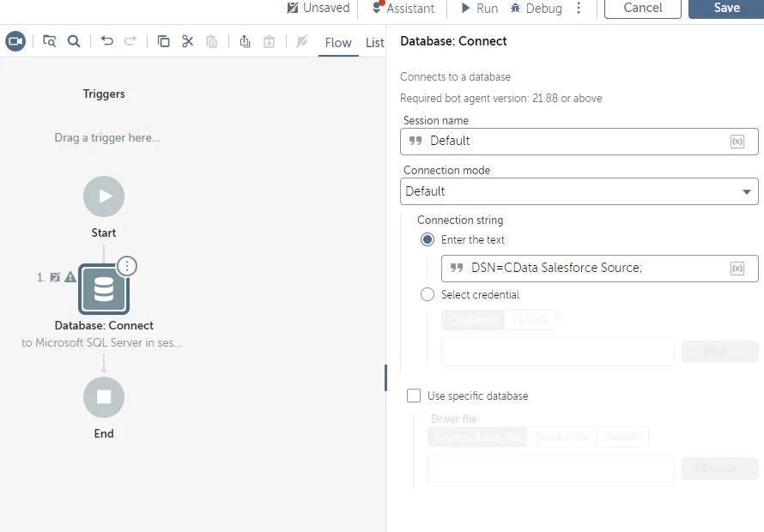The height and width of the screenshot is (532, 764).
Task: Click the share/export action icon
Action: tap(245, 41)
